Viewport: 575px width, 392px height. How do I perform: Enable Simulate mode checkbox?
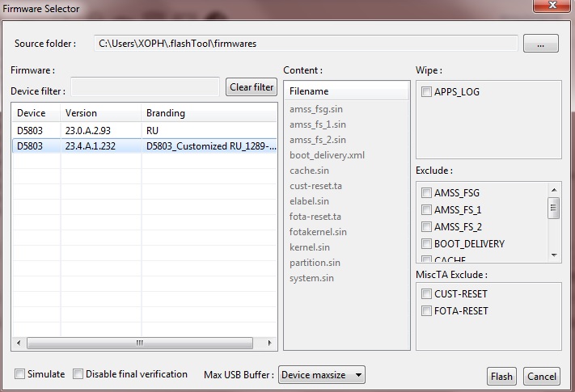coord(20,374)
